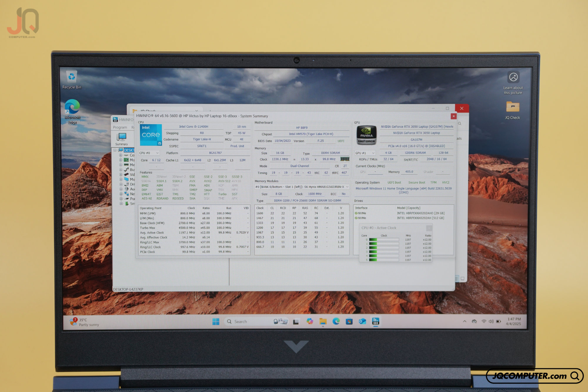Close the System Summary window
Screen dimensions: 588x392
(454, 116)
